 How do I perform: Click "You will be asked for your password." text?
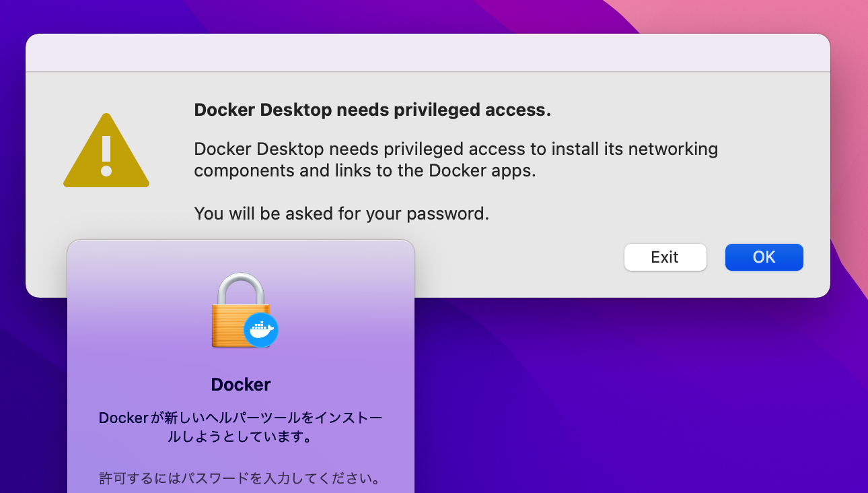tap(342, 214)
